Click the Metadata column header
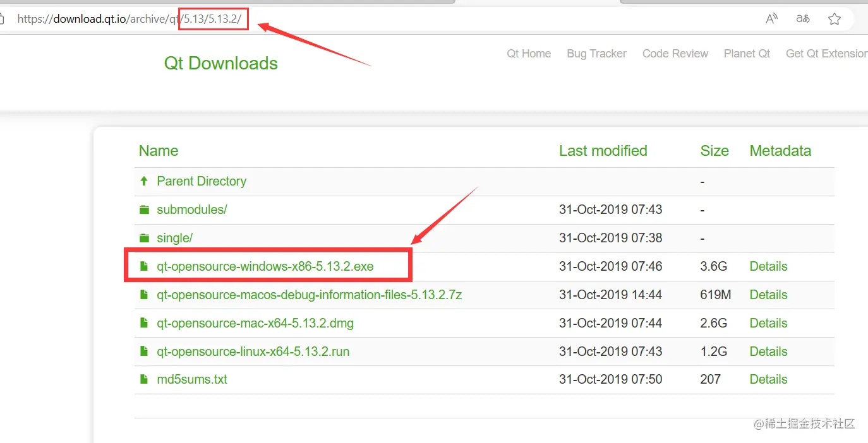 coord(780,151)
